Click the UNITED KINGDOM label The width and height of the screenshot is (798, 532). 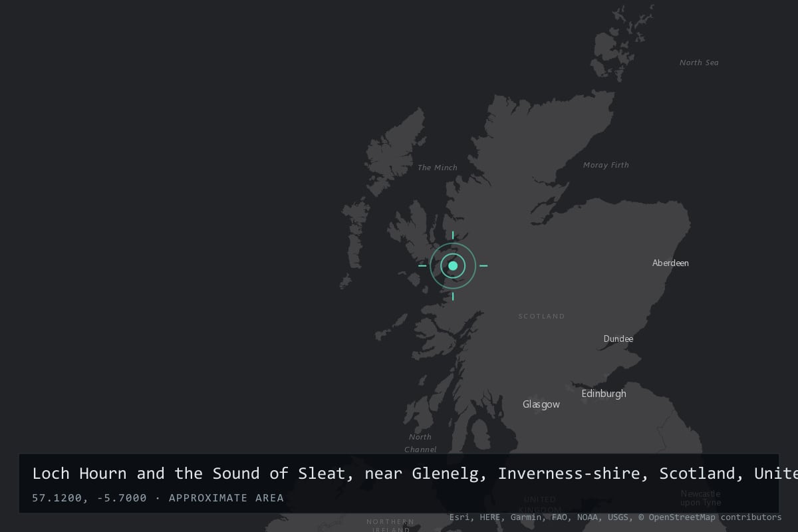pyautogui.click(x=540, y=504)
